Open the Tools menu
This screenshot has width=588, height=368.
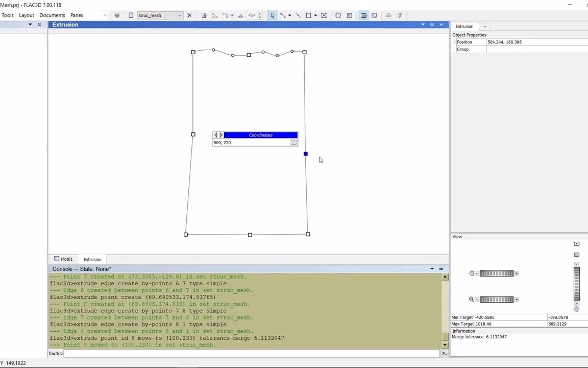7,15
